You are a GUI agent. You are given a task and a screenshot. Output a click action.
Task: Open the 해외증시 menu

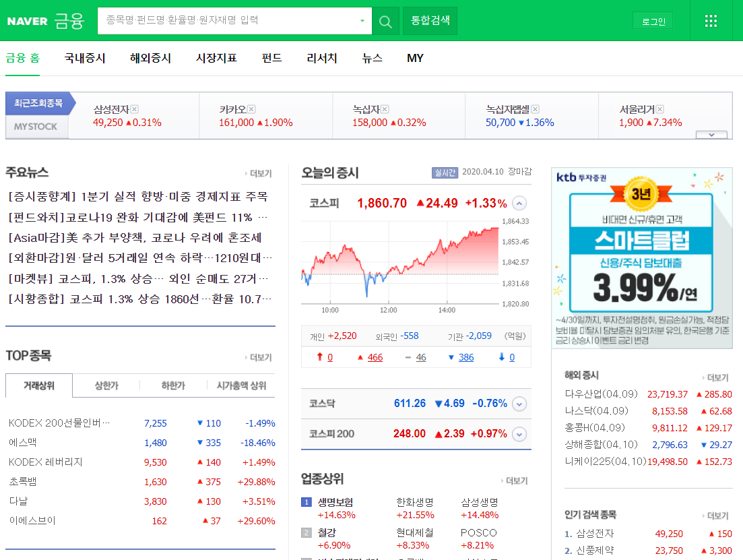(x=150, y=59)
